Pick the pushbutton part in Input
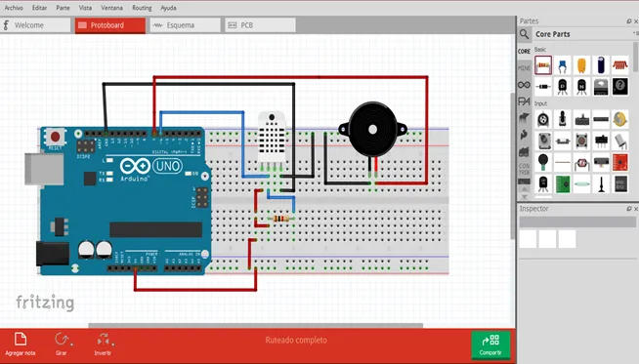This screenshot has width=639, height=364. tap(581, 141)
